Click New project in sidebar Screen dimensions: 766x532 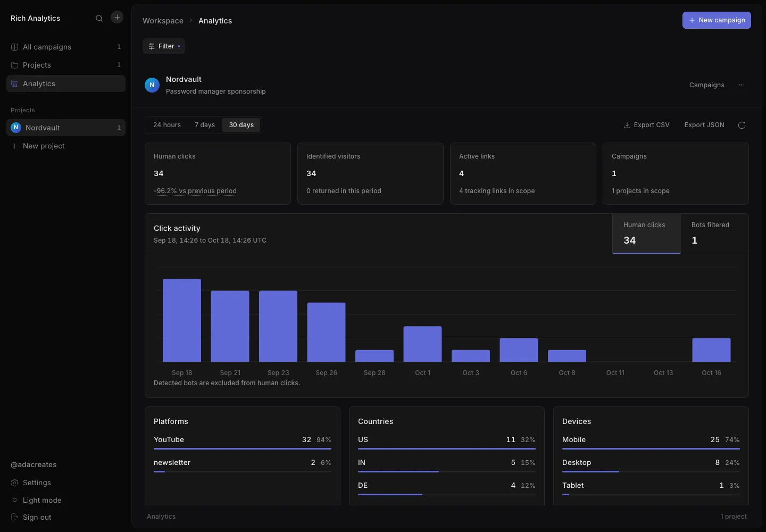[x=66, y=146]
